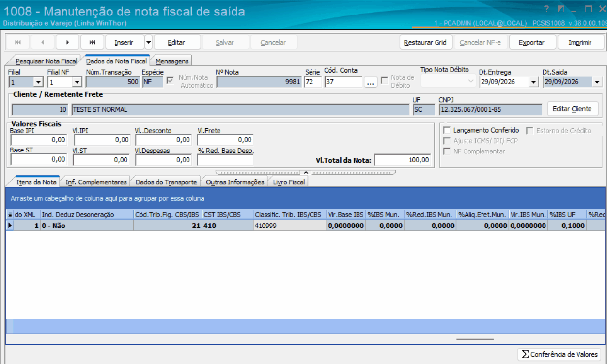Screen dimensions: 607x364
Task: Click the client name field TESTE ST NORMAL
Action: (240, 110)
